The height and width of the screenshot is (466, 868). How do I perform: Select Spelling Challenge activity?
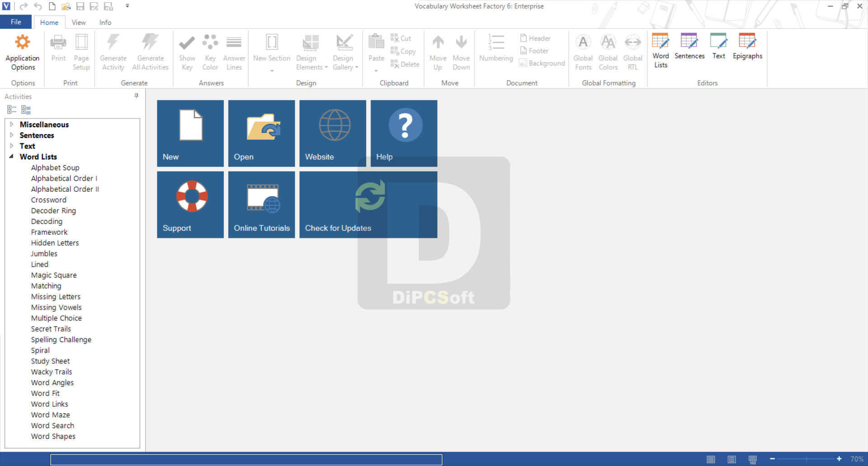(61, 340)
